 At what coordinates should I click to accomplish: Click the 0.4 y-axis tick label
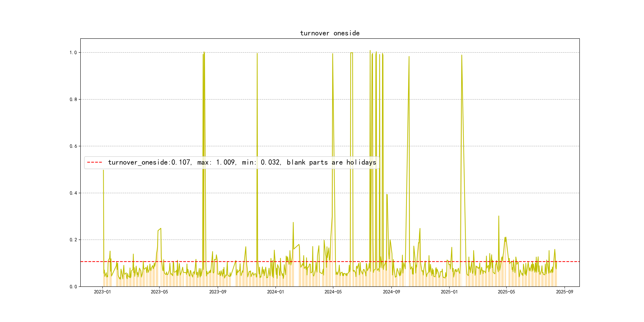point(73,193)
